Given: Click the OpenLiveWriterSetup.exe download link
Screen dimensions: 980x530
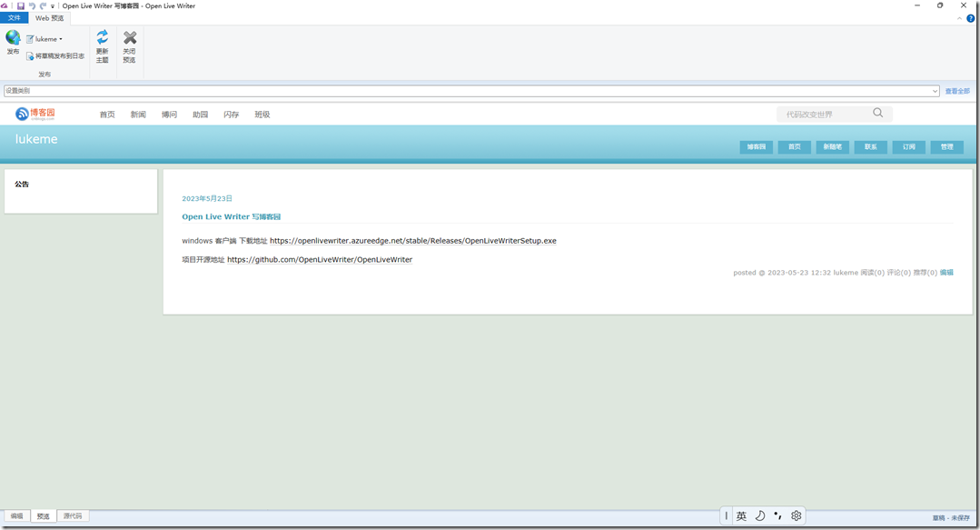Looking at the screenshot, I should (413, 241).
